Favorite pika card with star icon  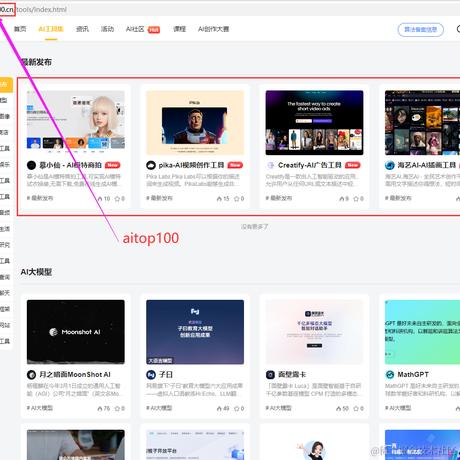tap(236, 199)
